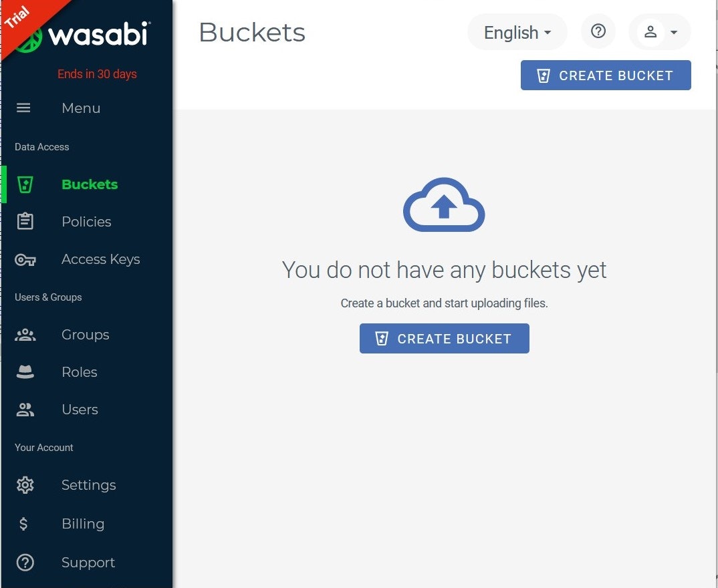Click the Groups people icon

(25, 335)
